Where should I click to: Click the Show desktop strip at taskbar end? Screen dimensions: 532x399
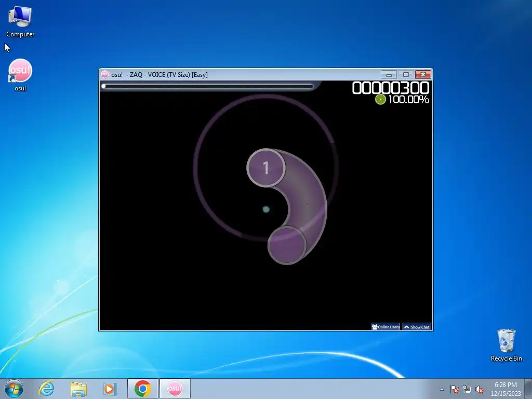tap(528, 389)
